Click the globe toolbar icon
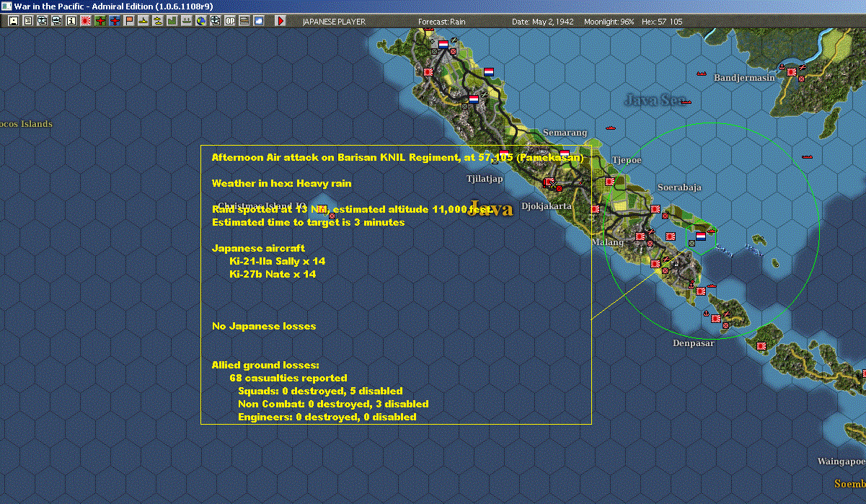The width and height of the screenshot is (866, 504). (200, 21)
